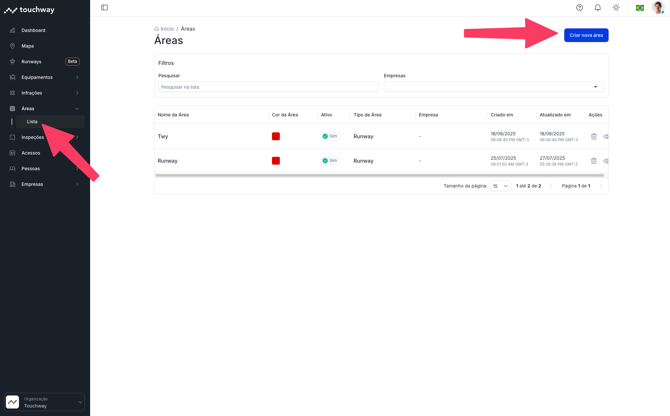
Task: Change page size dropdown showing 15
Action: tap(500, 186)
